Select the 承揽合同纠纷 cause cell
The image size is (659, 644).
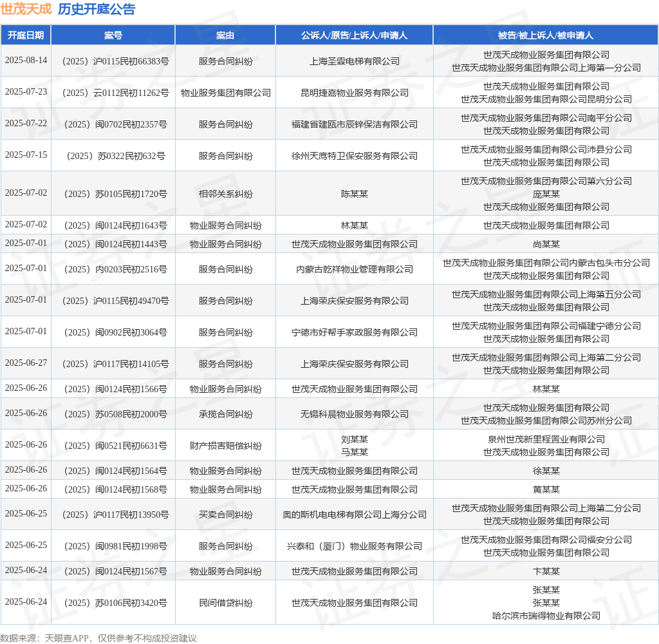[225, 414]
